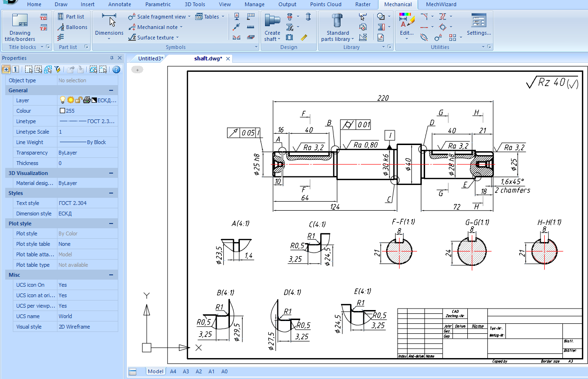The height and width of the screenshot is (379, 588).
Task: Toggle the layer padlock lock icon
Action: 79,100
